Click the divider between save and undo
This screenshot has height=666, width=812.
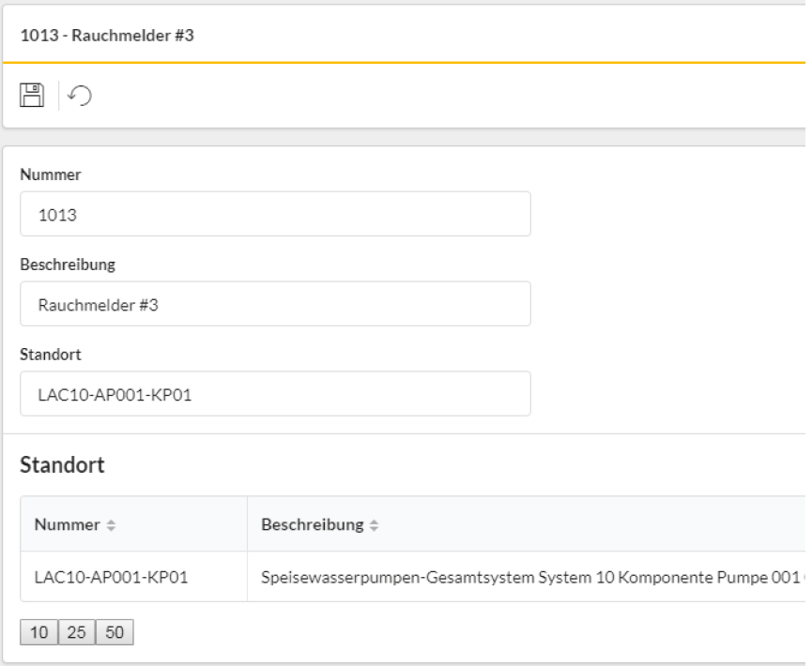59,95
